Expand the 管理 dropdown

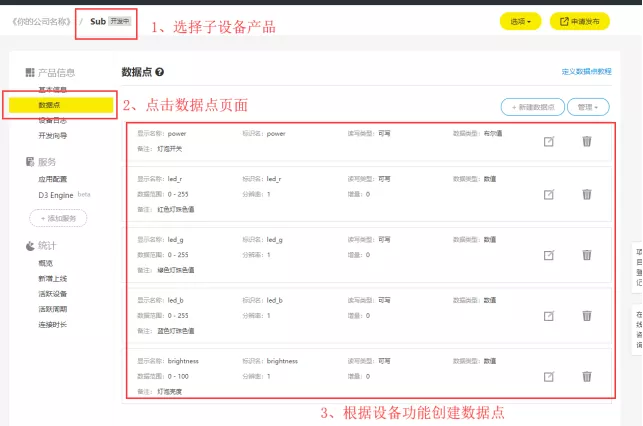587,106
